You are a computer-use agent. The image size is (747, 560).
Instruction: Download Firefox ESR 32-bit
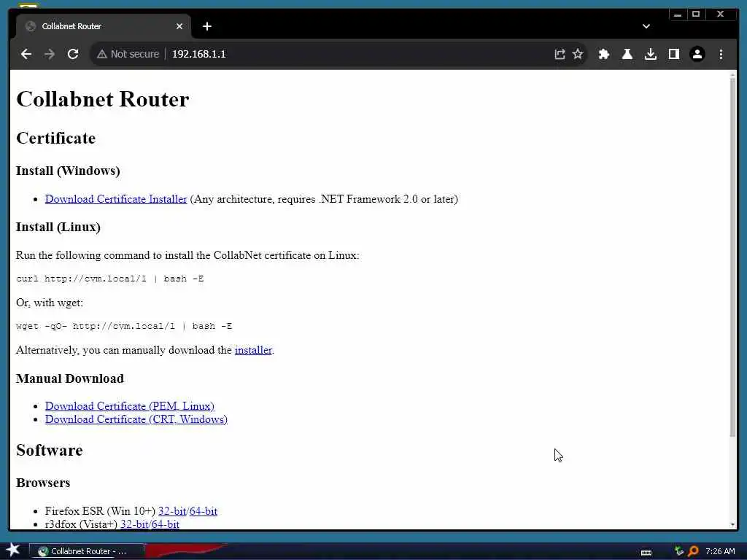point(172,511)
